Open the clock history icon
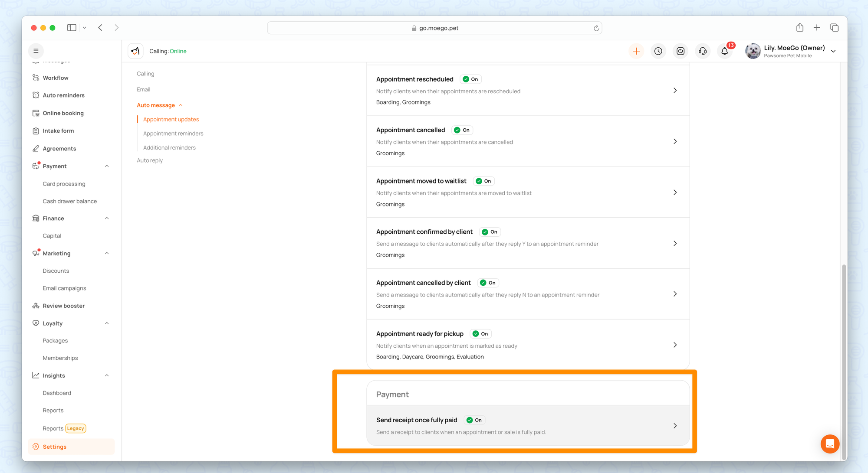The image size is (868, 473). (658, 51)
